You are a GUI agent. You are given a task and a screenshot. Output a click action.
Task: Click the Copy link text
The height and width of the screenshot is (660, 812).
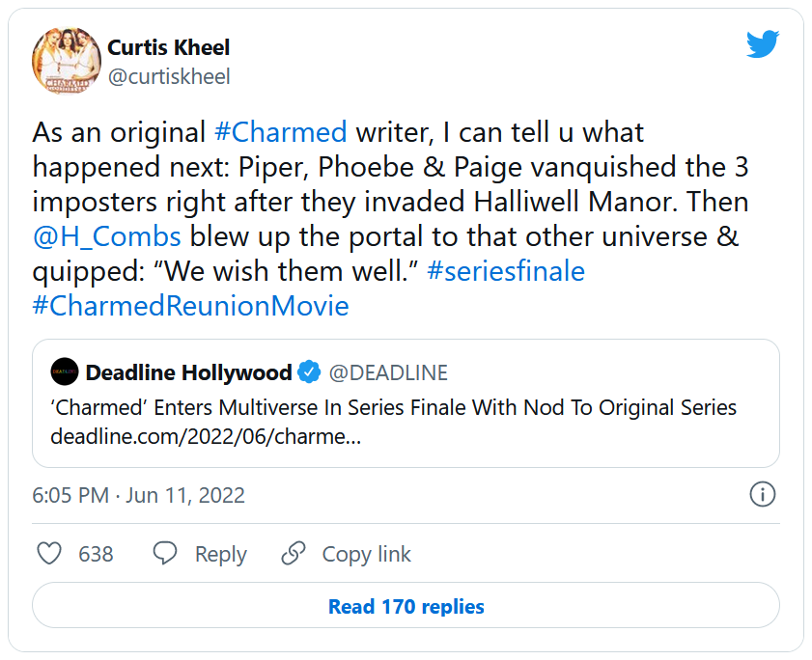tap(366, 555)
